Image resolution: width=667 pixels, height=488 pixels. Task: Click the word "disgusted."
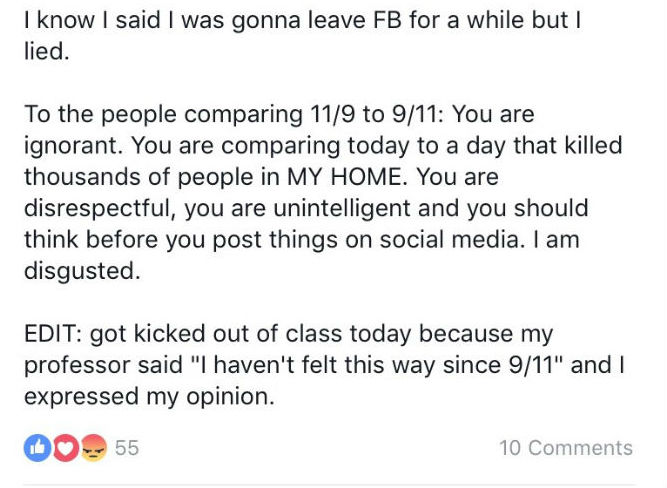[x=82, y=272]
